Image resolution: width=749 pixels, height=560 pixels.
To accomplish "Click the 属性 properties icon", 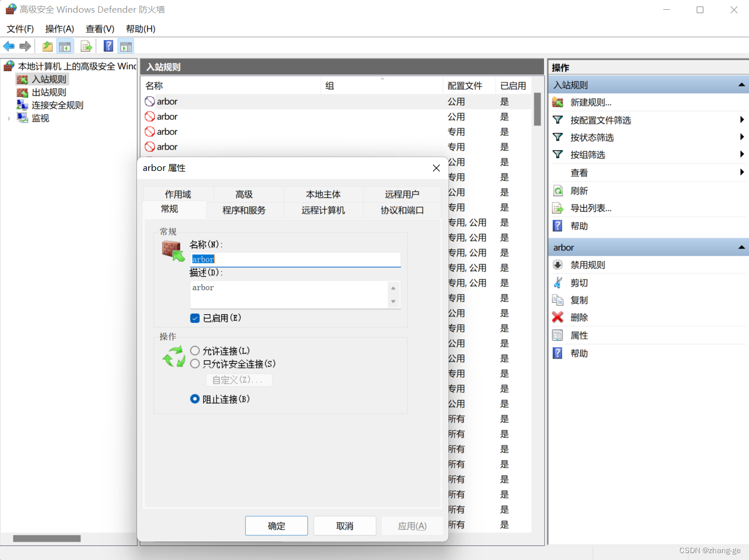I will pyautogui.click(x=557, y=336).
